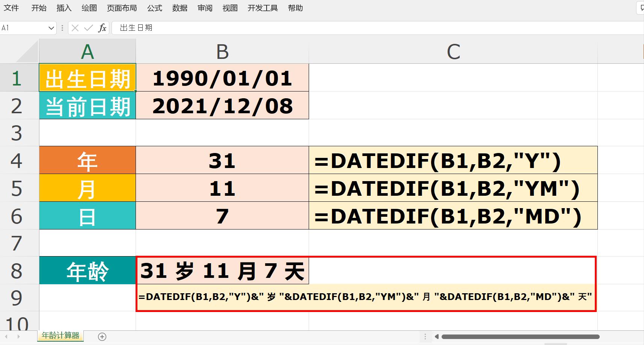Click the left sheet navigation arrow
The image size is (644, 345).
click(6, 336)
